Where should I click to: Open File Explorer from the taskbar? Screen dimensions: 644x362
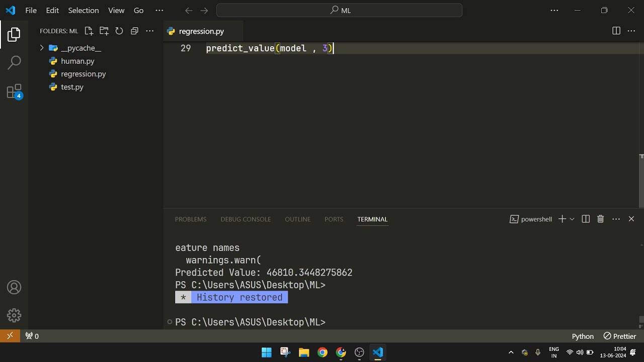(304, 352)
